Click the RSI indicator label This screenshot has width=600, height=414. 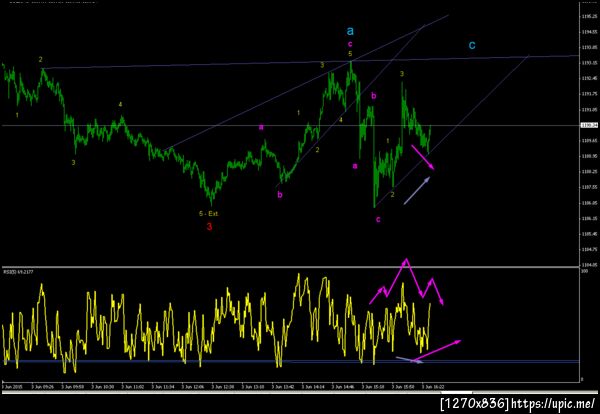[18, 272]
